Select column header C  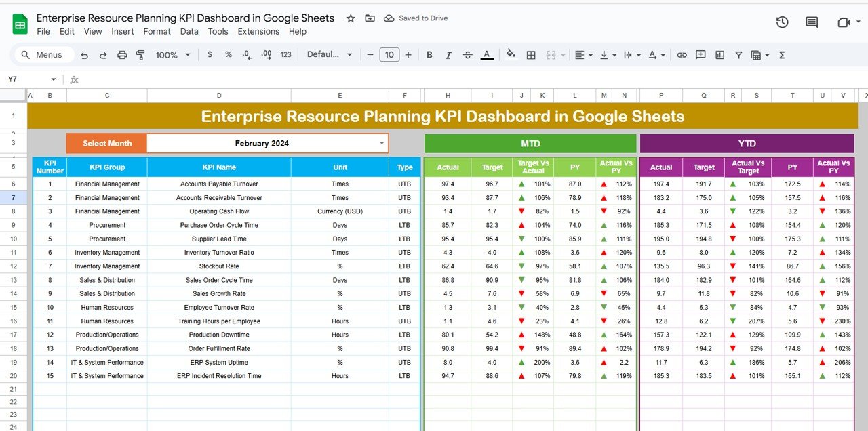(107, 96)
